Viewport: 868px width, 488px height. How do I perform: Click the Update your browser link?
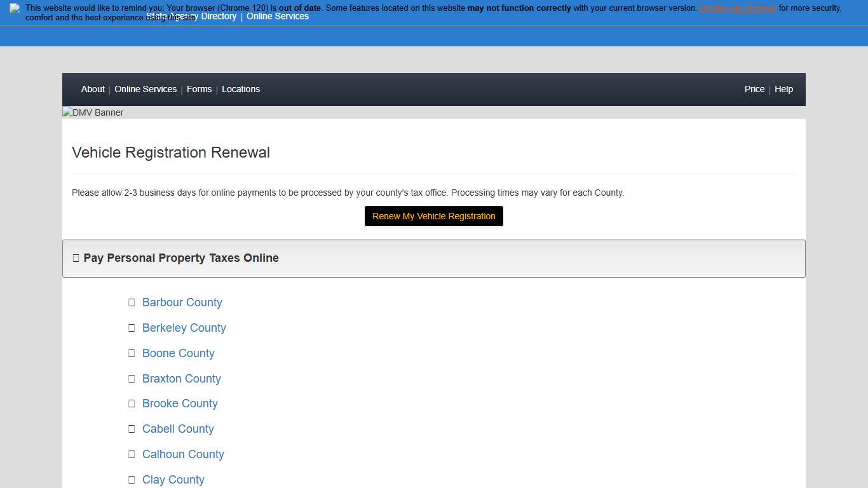click(x=738, y=8)
